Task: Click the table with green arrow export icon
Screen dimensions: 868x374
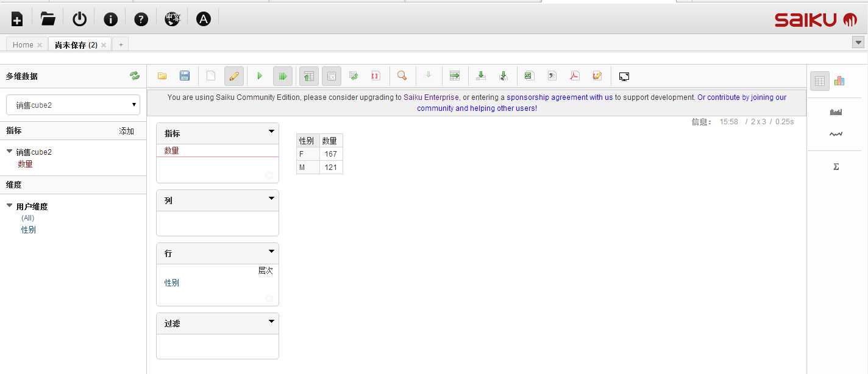Action: [x=455, y=76]
